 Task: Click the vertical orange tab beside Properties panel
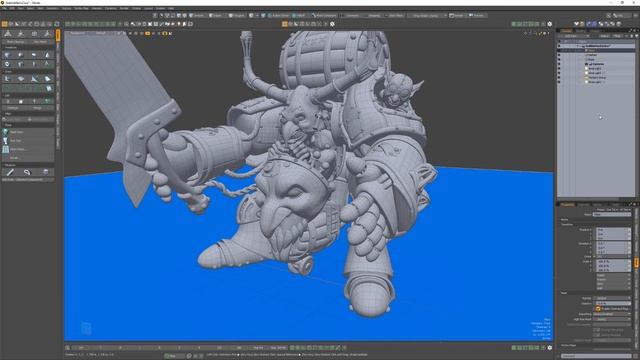tap(636, 262)
